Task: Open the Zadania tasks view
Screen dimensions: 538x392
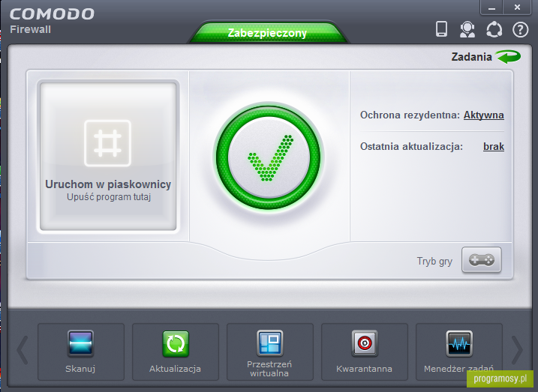Action: point(471,57)
